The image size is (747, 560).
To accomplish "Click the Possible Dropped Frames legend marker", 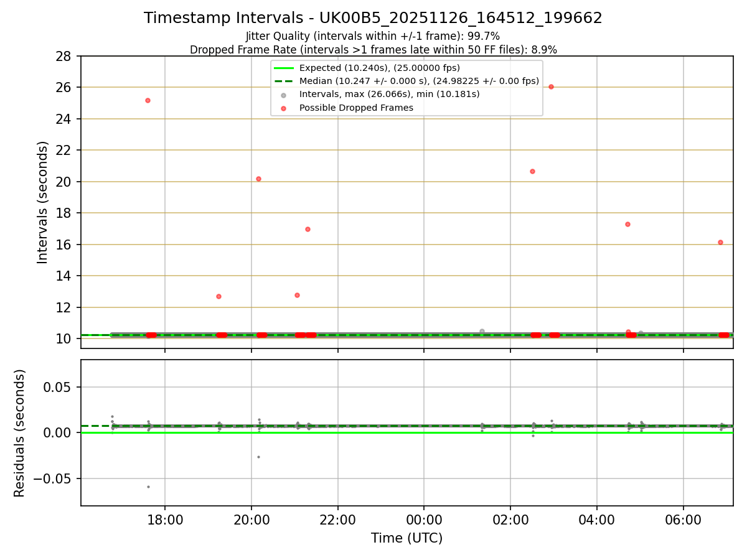I will point(284,108).
